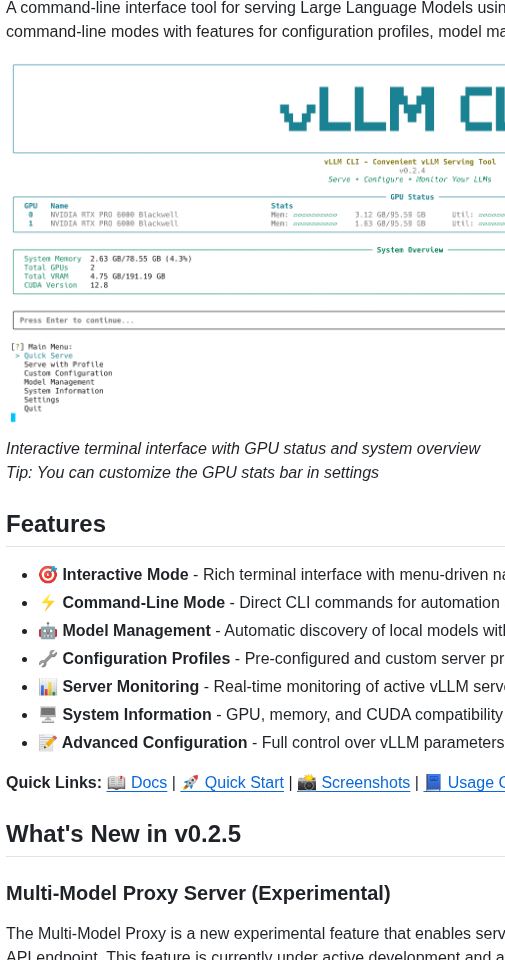
Task: Click the lightning emoji beside Command-Line Mode
Action: 48,602
